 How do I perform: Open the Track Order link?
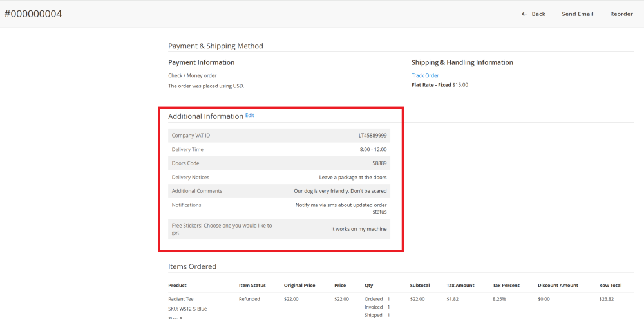pyautogui.click(x=425, y=75)
